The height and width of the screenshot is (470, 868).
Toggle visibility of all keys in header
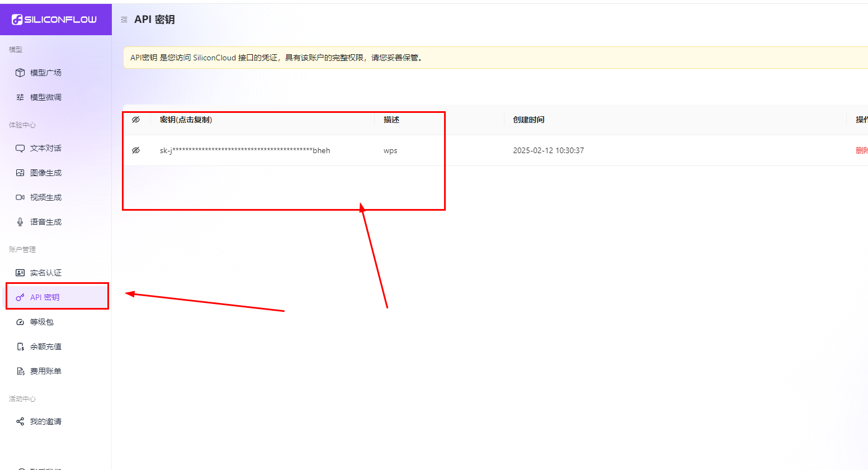(x=136, y=120)
